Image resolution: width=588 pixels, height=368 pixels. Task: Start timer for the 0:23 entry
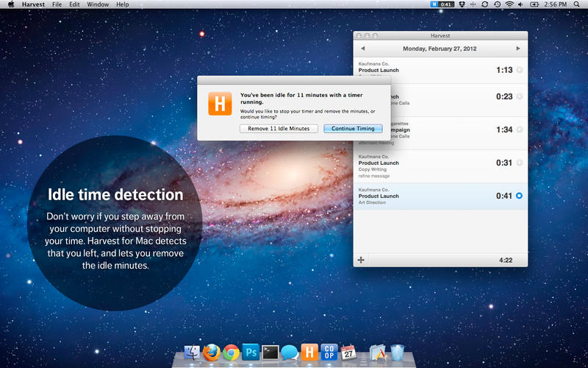519,96
